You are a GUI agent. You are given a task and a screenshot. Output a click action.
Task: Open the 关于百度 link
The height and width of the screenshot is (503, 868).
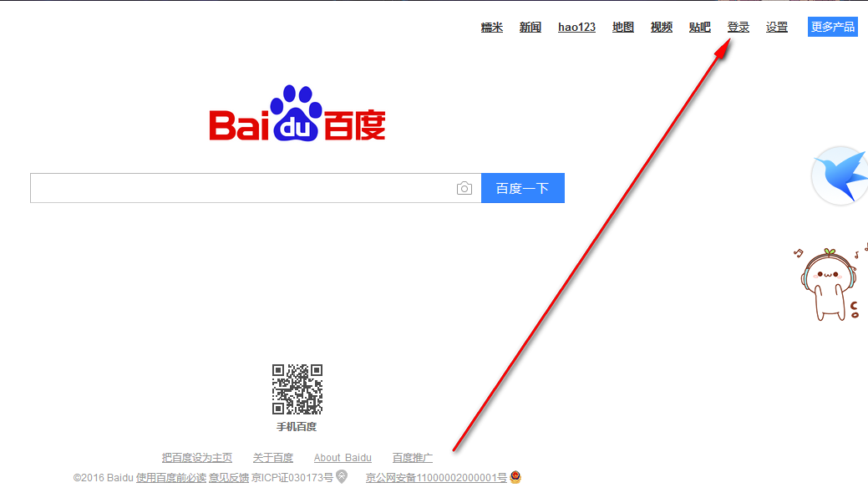coord(273,458)
